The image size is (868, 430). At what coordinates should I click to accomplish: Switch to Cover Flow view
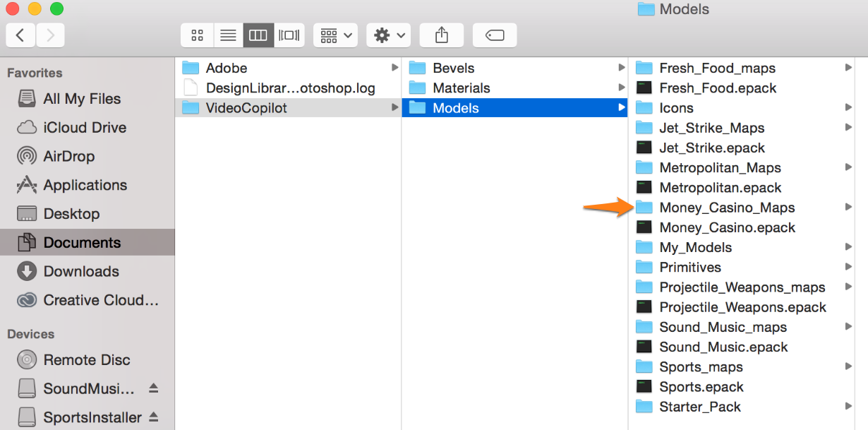289,35
